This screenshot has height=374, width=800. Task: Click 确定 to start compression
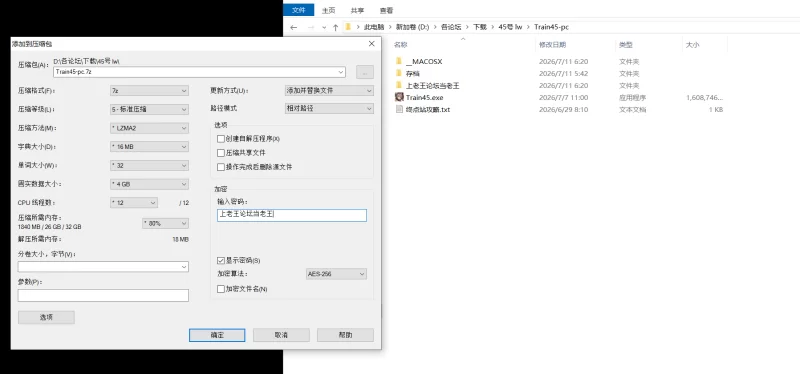coord(217,335)
